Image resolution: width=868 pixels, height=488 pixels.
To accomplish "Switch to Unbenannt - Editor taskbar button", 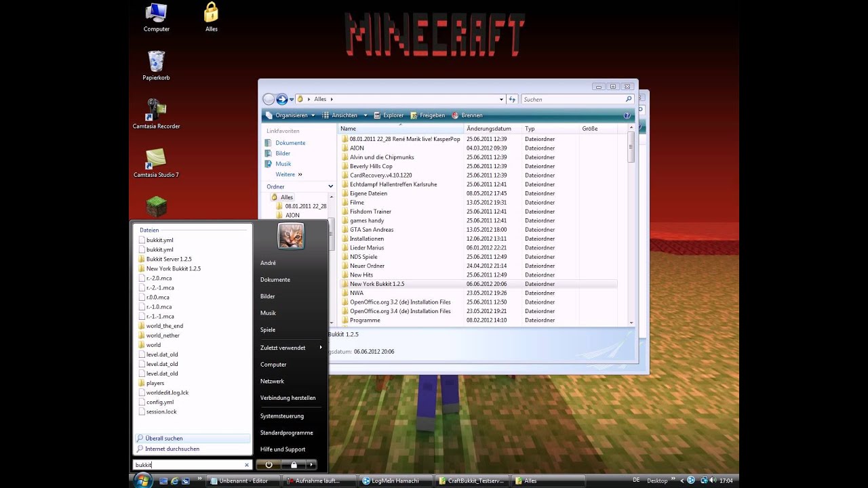I will [243, 481].
